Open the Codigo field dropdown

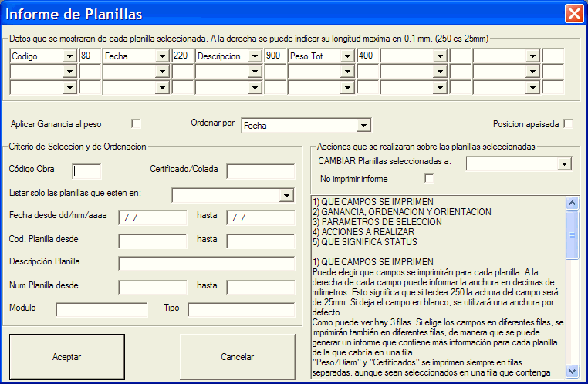pyautogui.click(x=69, y=56)
